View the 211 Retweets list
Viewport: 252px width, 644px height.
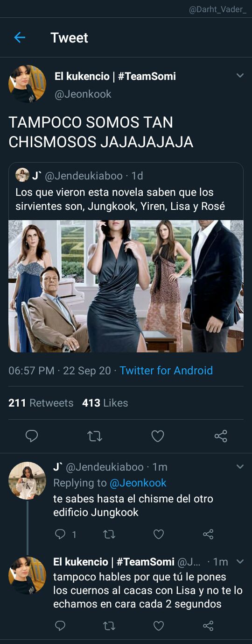tap(41, 403)
